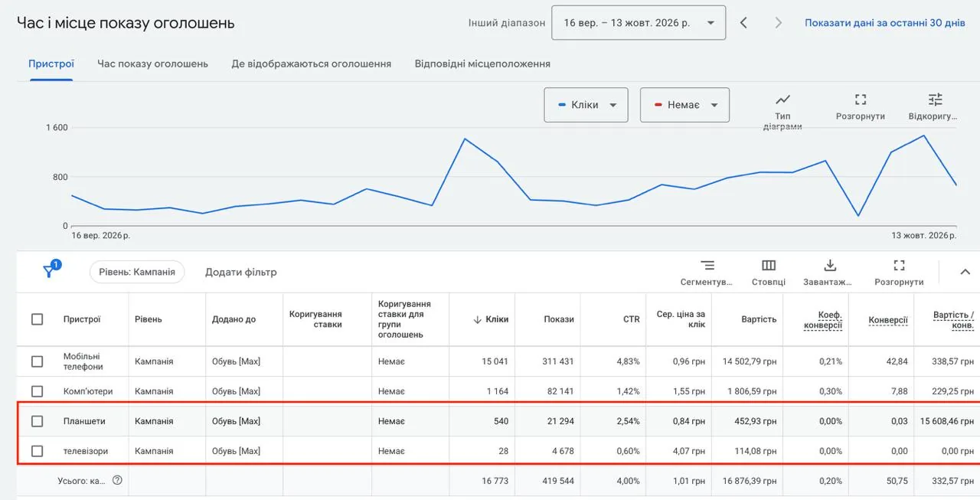Click the Рівень: Кампанія filter chip
Screen dimensions: 980x500
(137, 272)
